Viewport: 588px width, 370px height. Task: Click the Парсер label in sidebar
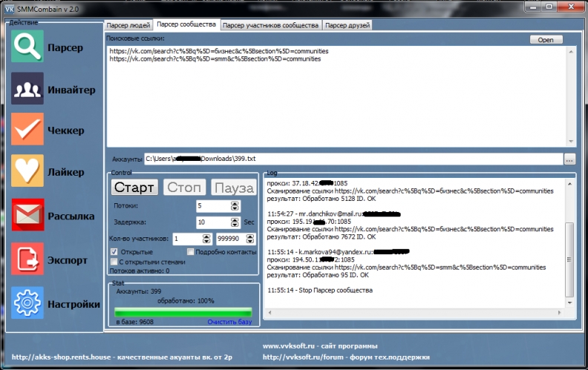pos(65,48)
